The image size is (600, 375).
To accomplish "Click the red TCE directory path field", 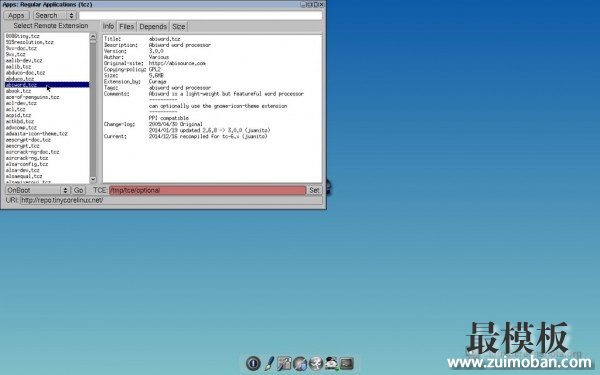I will 207,190.
